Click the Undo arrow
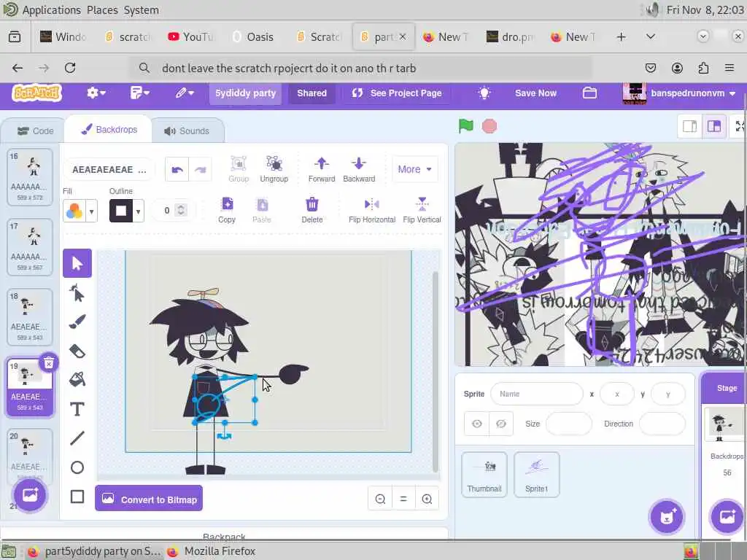 tap(177, 169)
